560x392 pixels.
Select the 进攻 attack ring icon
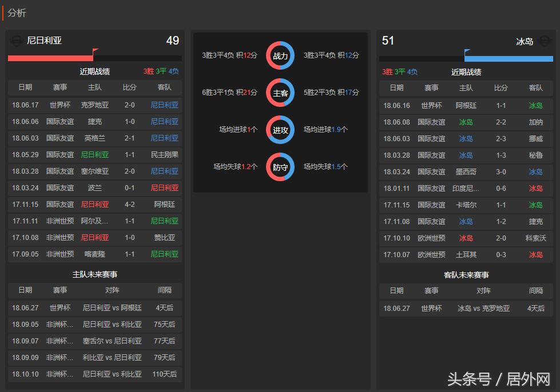pos(280,129)
